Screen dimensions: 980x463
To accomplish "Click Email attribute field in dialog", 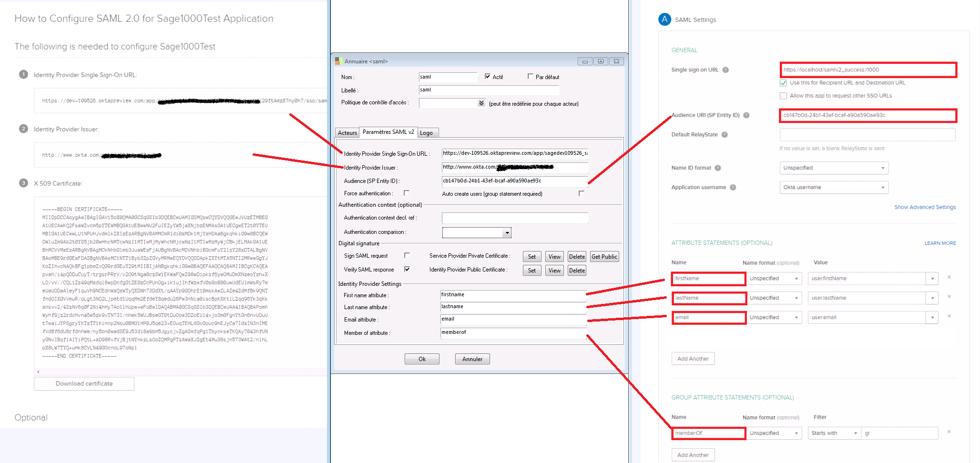I will pos(513,320).
